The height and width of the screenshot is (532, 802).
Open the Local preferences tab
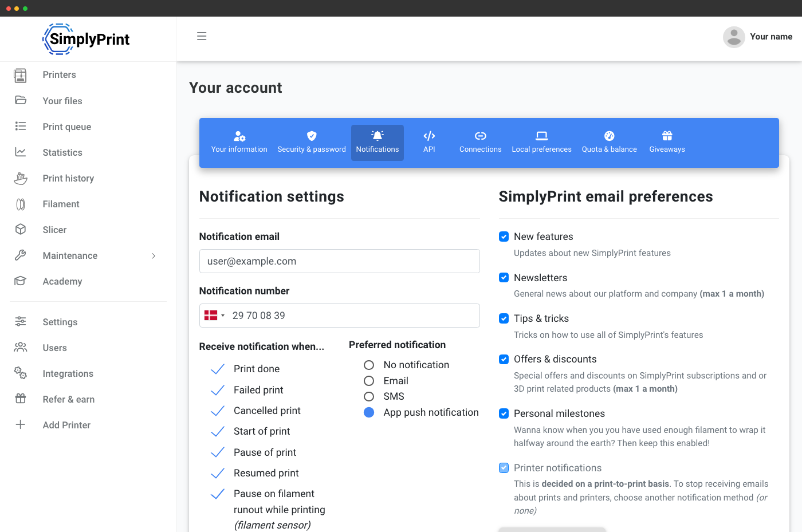pos(542,143)
